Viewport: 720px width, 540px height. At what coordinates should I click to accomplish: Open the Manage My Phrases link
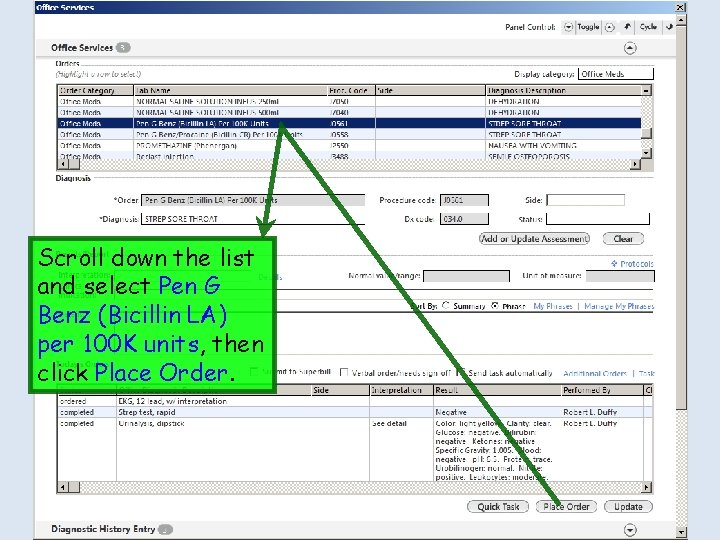619,306
